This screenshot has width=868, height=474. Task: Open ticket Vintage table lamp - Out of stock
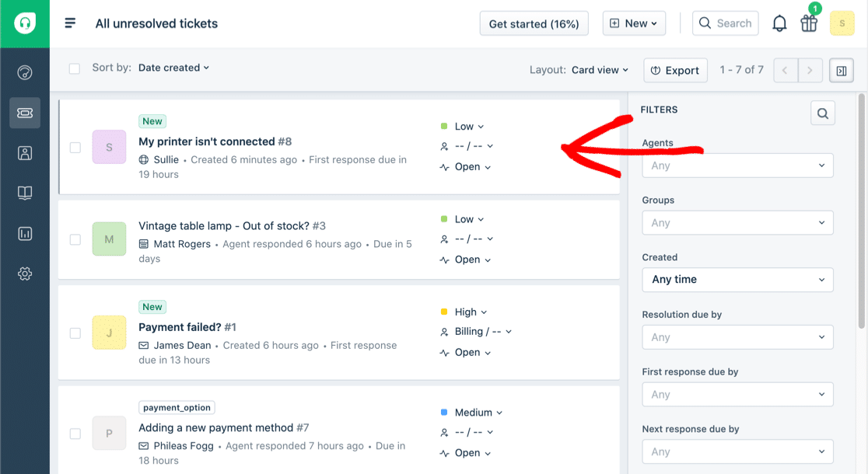point(232,225)
